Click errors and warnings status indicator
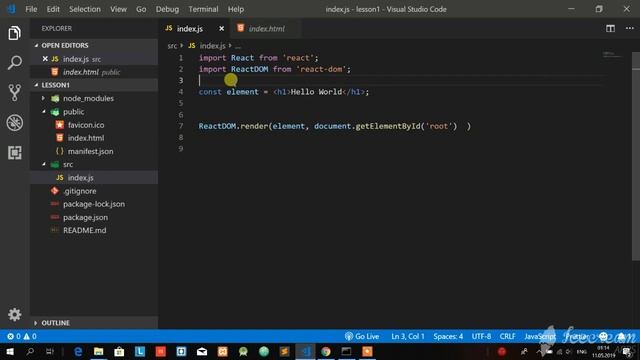 (x=22, y=336)
